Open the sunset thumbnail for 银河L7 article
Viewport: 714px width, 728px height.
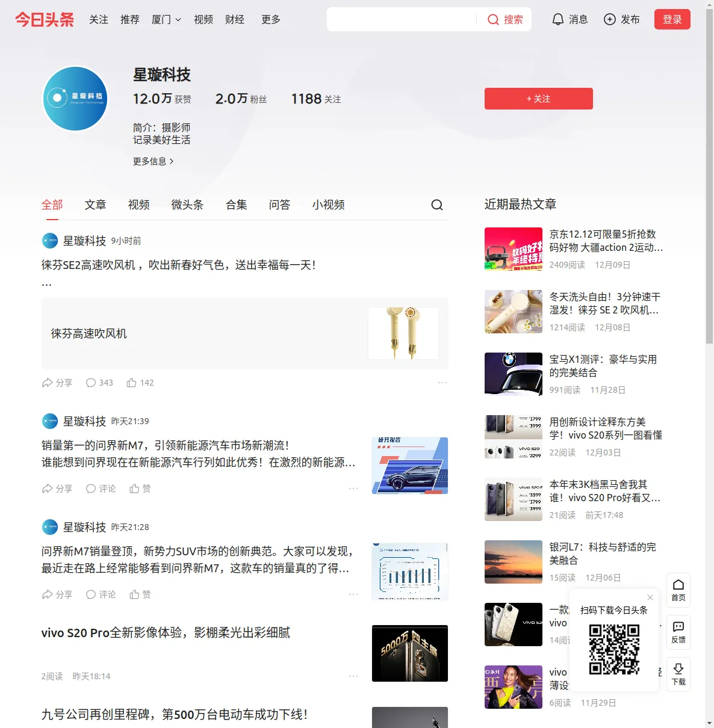514,562
